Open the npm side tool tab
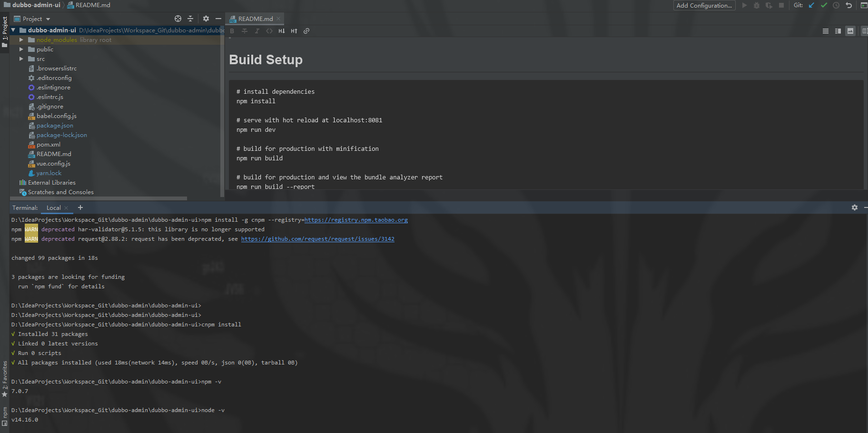The height and width of the screenshot is (433, 868). click(x=5, y=416)
